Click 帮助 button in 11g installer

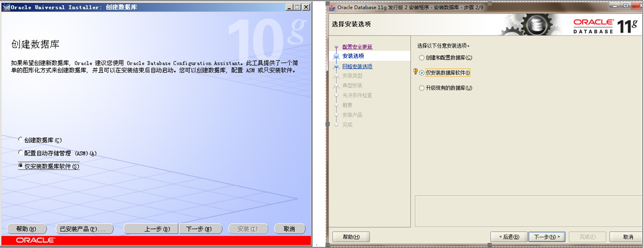coord(350,237)
